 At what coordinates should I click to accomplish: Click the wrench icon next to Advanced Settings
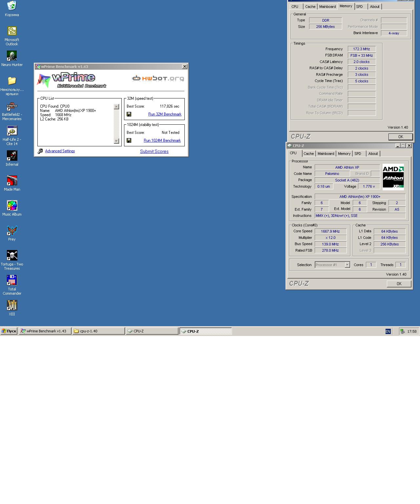coord(40,151)
